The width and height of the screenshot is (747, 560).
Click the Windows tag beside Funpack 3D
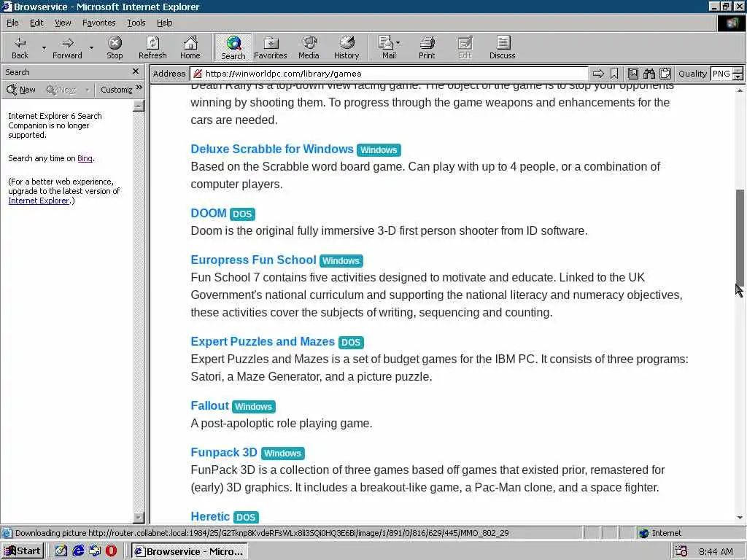(x=283, y=454)
